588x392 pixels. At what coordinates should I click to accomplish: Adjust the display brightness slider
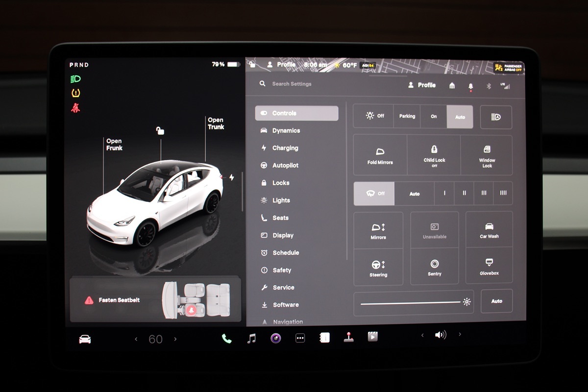[411, 302]
